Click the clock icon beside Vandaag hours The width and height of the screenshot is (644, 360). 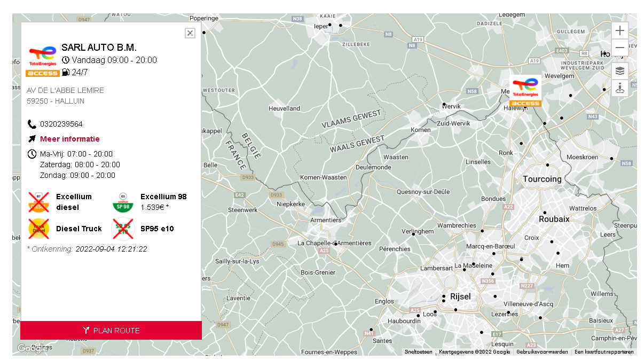point(66,60)
